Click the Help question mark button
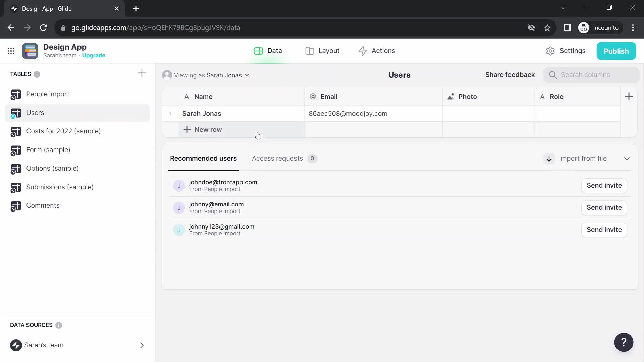Image resolution: width=644 pixels, height=362 pixels. click(x=624, y=342)
